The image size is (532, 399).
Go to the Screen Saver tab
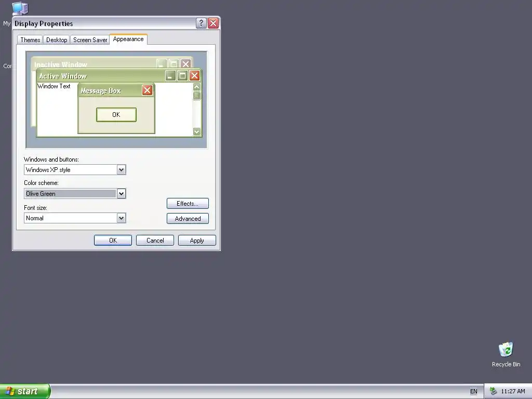90,40
